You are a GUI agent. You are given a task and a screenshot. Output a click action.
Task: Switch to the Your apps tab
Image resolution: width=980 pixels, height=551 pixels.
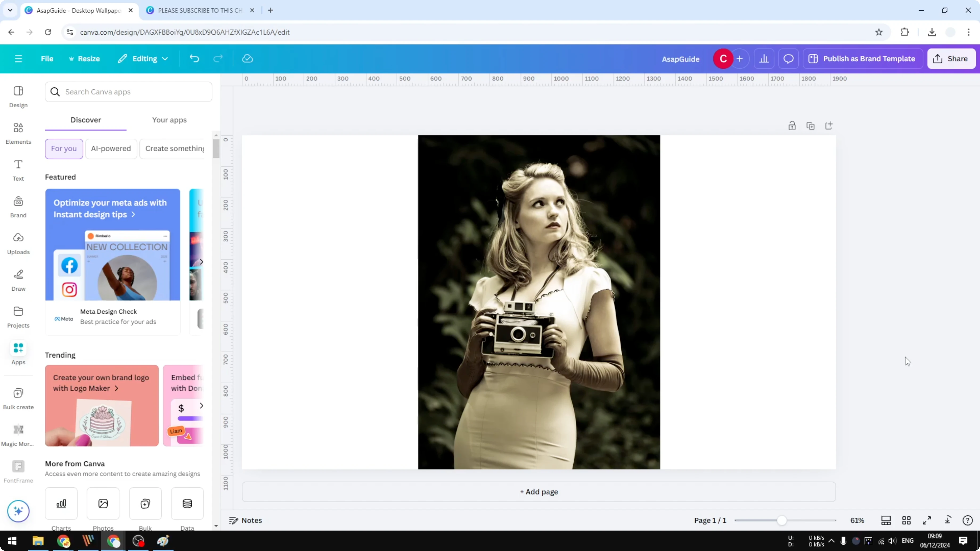click(169, 120)
